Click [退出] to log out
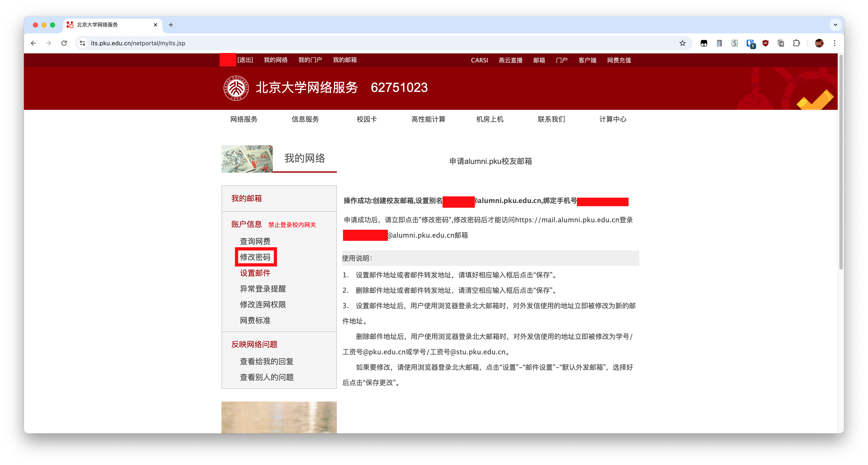The image size is (868, 465). tap(245, 60)
